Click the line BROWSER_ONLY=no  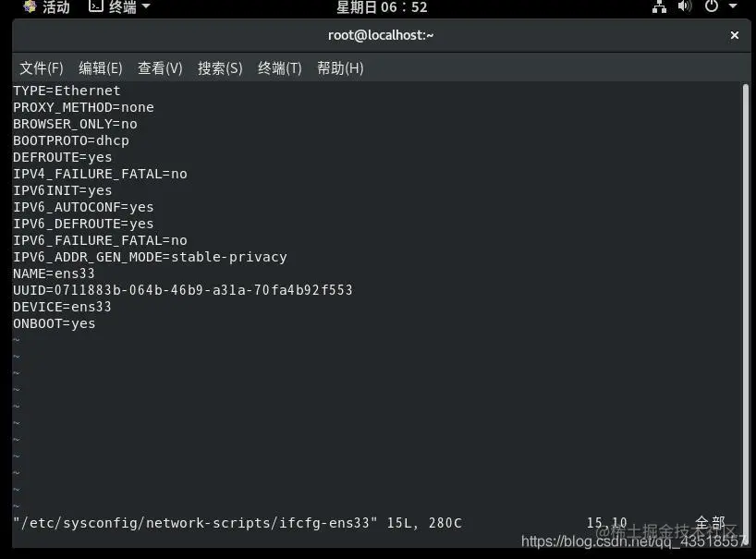click(x=75, y=124)
